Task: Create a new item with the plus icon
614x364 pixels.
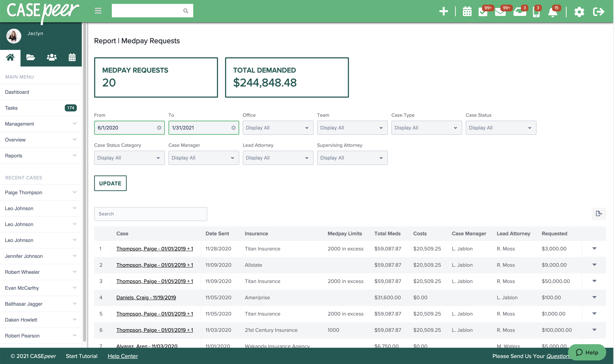Action: [x=443, y=11]
